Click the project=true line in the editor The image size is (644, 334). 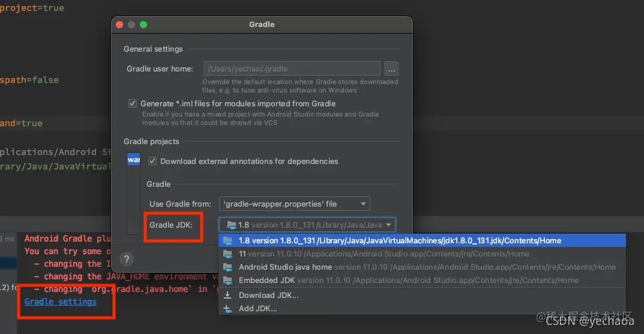tap(32, 8)
